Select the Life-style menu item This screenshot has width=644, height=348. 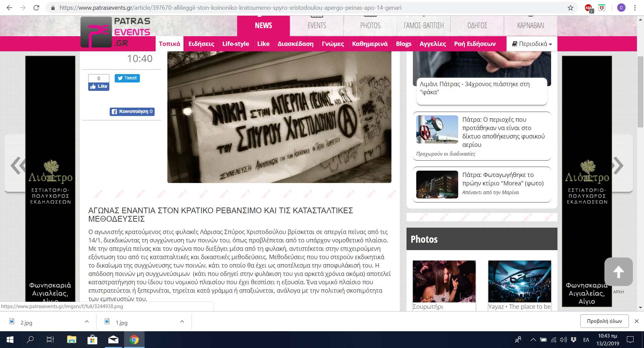(235, 44)
